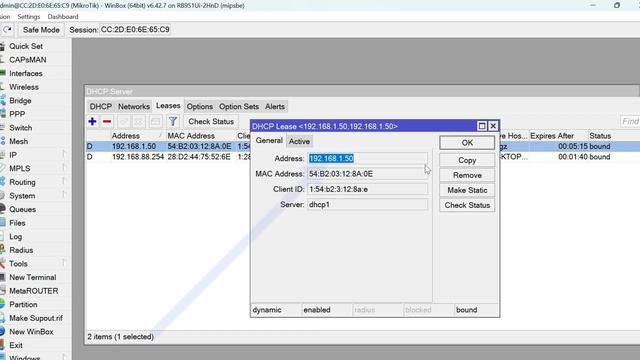Expand the System submenu in sidebar
The width and height of the screenshot is (640, 360).
pos(22,196)
